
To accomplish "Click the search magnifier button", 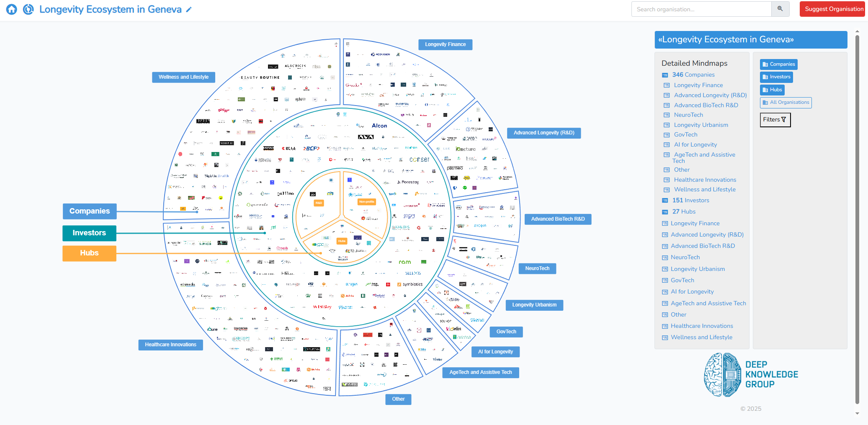I will tap(780, 9).
